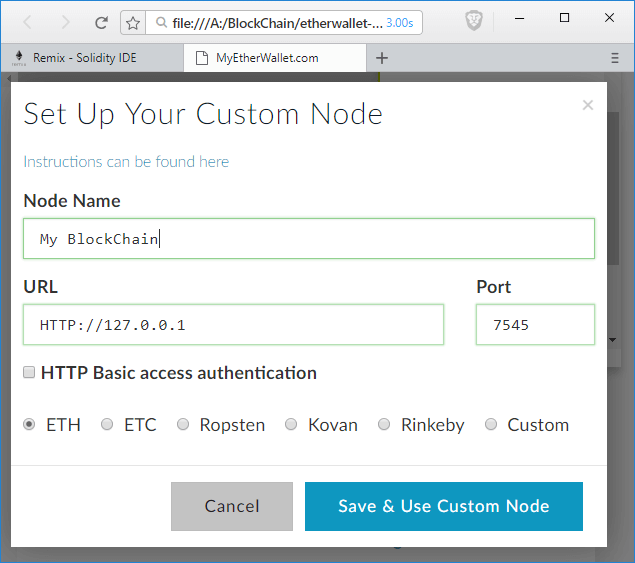635x563 pixels.
Task: Switch to the MyEtherWallet.com tab
Action: tap(267, 58)
